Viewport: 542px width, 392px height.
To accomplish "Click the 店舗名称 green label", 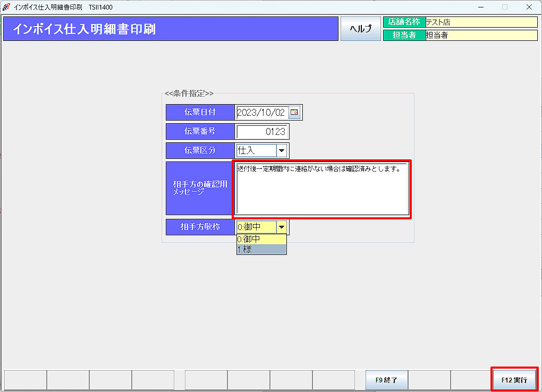I will pyautogui.click(x=404, y=22).
